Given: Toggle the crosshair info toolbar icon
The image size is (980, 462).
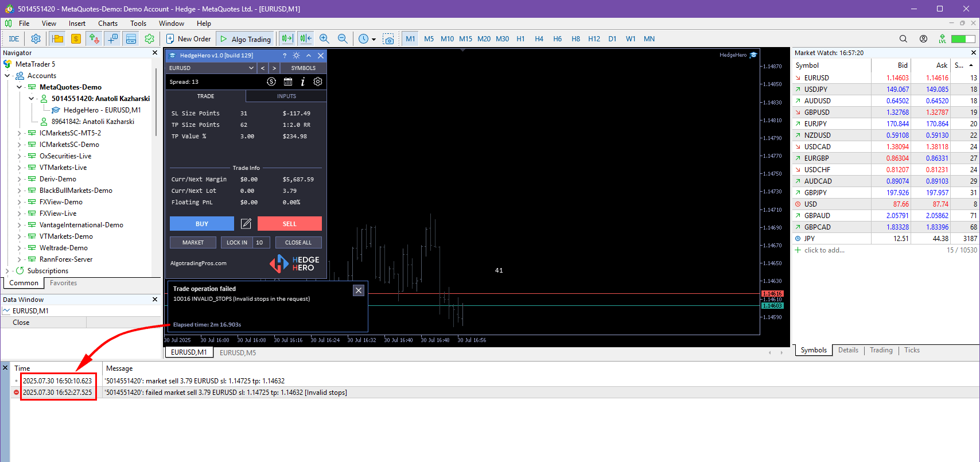Looking at the screenshot, I should pos(112,39).
